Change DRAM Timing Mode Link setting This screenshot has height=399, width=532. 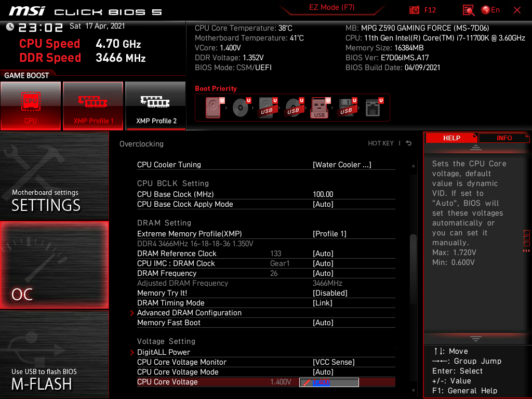[322, 303]
